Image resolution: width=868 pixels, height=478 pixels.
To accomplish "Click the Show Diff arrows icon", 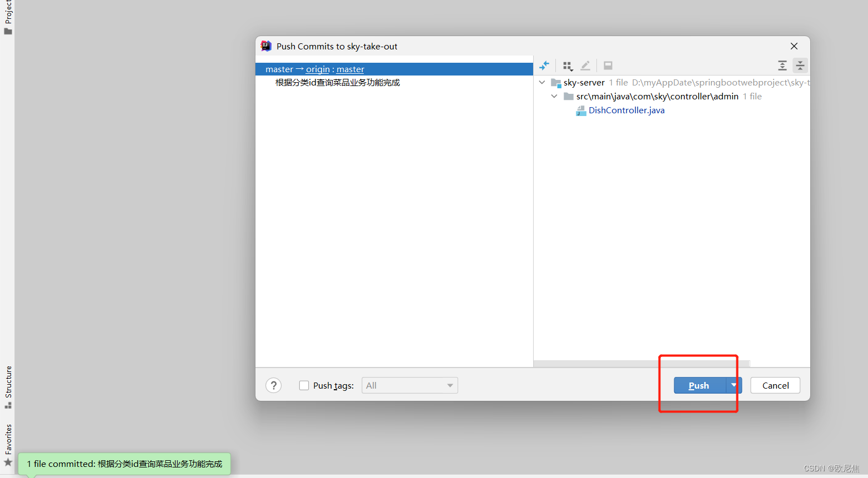I will 544,66.
